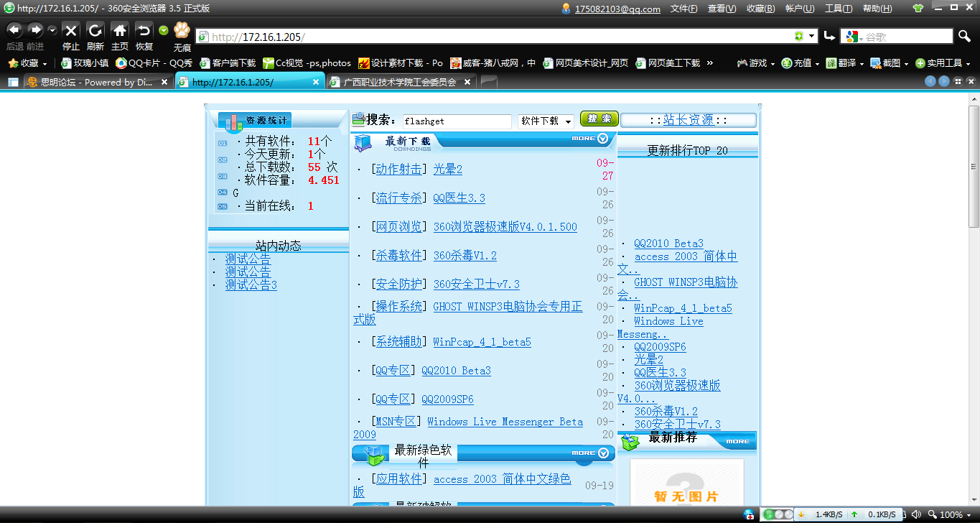This screenshot has height=523, width=980.
Task: Reload the page with 刷新 icon
Action: tap(95, 30)
